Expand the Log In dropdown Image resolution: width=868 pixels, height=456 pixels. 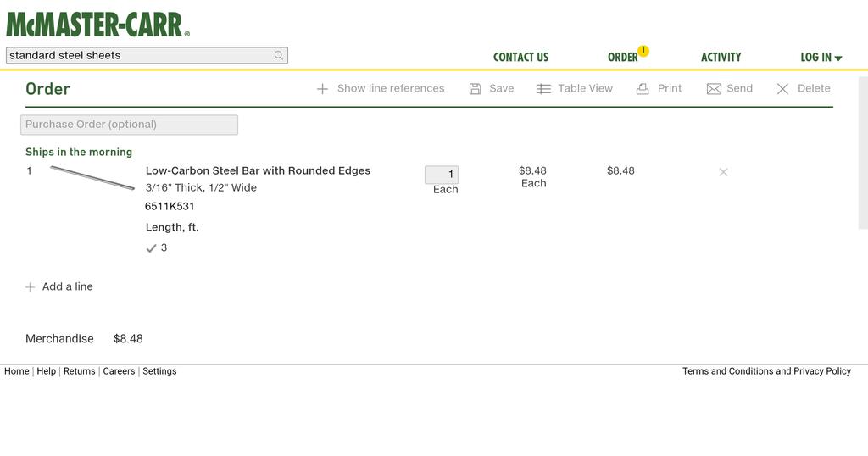(x=821, y=57)
